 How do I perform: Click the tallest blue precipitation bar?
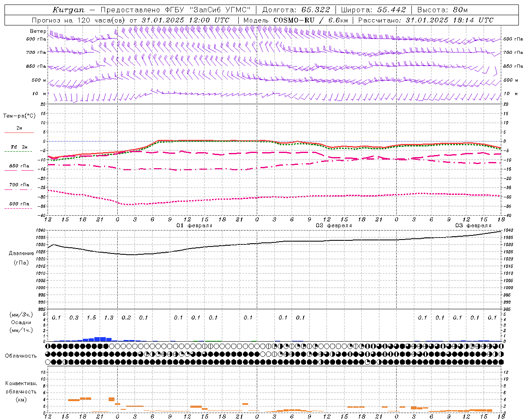(100, 339)
